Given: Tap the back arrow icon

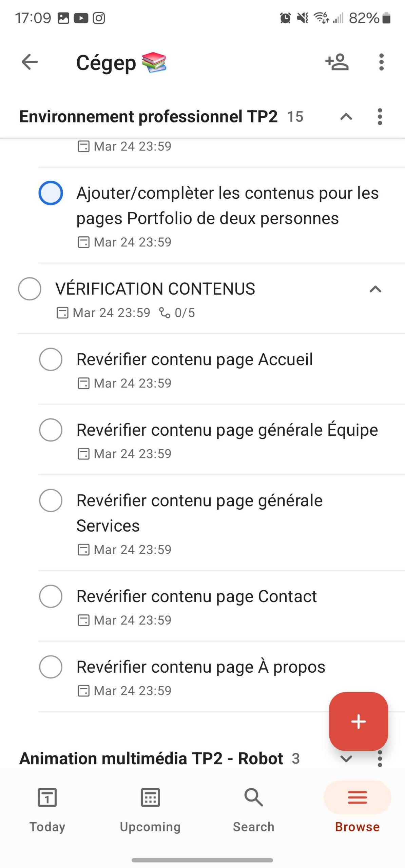Looking at the screenshot, I should pyautogui.click(x=30, y=62).
